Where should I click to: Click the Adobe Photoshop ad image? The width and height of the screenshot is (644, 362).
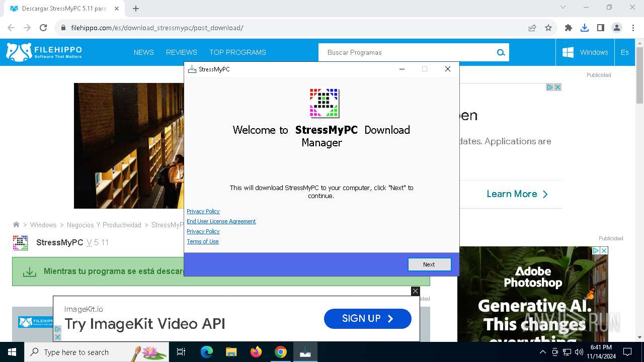point(533,294)
